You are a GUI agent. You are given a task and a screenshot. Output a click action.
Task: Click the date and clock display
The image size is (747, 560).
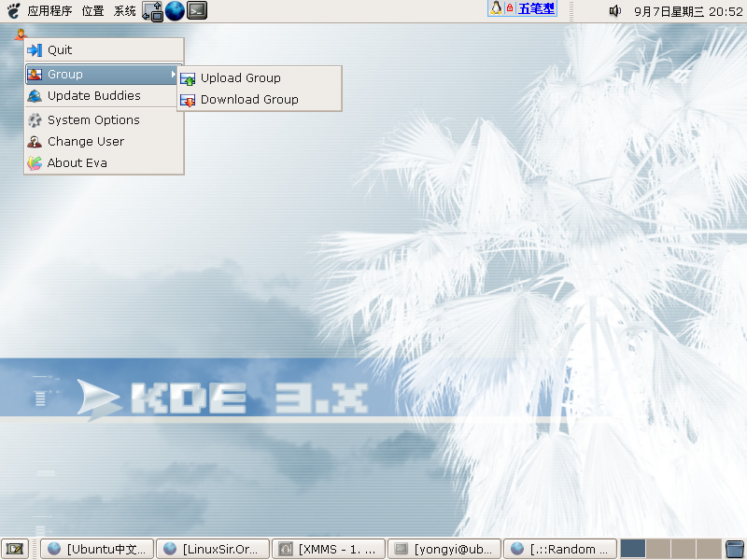(x=688, y=11)
